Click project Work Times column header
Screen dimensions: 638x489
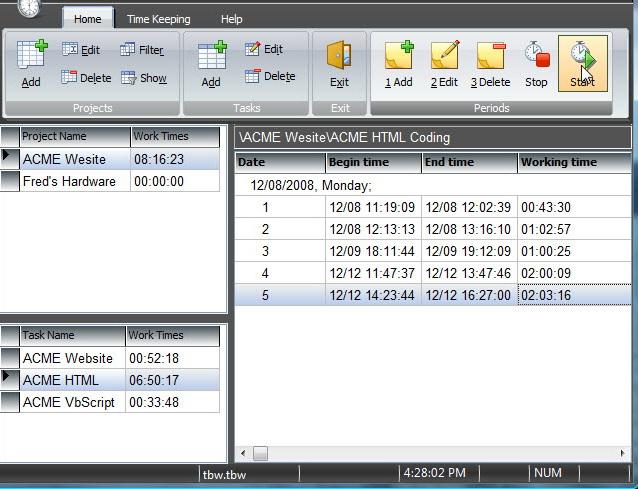coord(175,136)
